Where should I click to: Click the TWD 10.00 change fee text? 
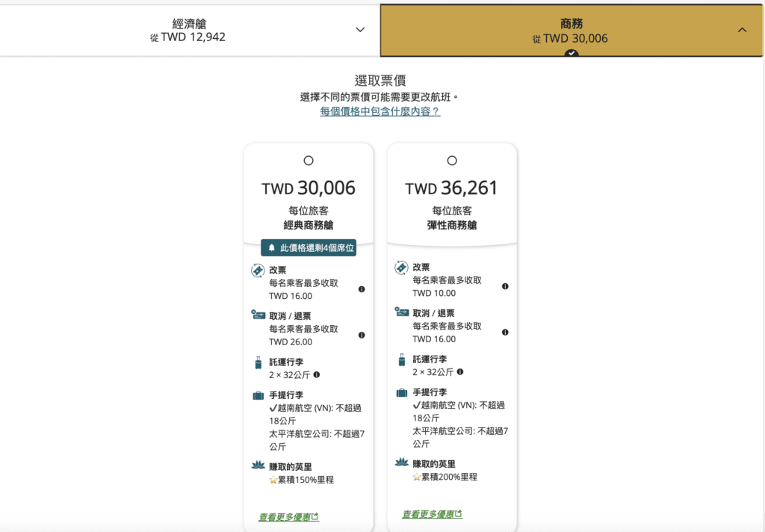(x=434, y=293)
